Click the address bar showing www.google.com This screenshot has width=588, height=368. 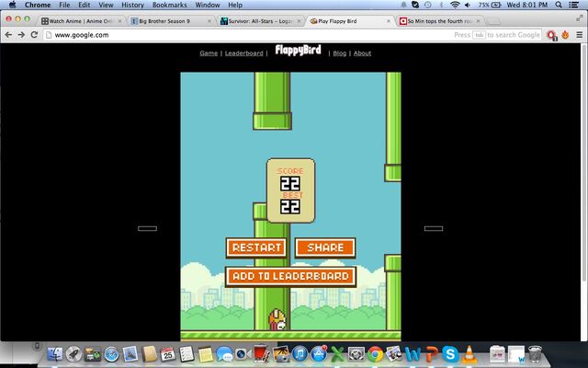292,35
